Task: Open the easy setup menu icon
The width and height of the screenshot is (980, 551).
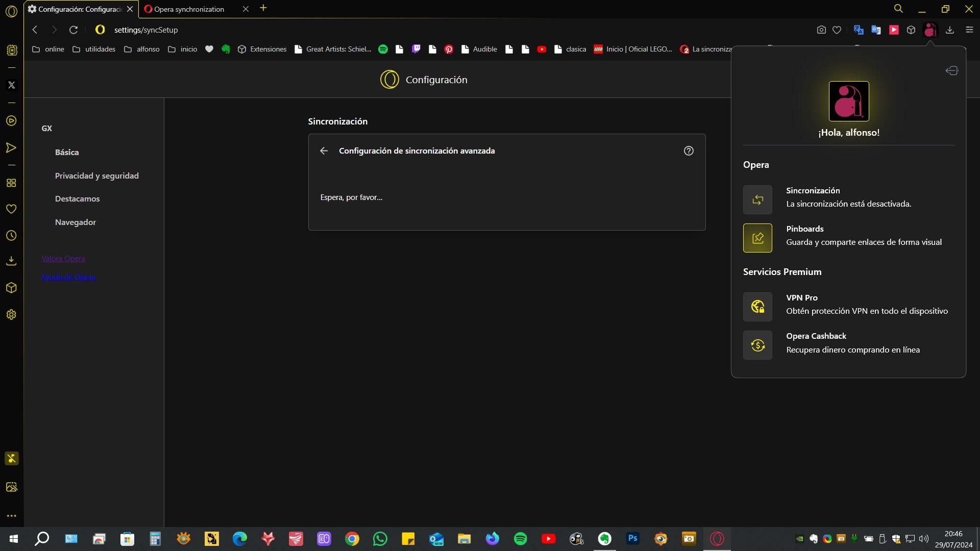Action: click(x=969, y=30)
